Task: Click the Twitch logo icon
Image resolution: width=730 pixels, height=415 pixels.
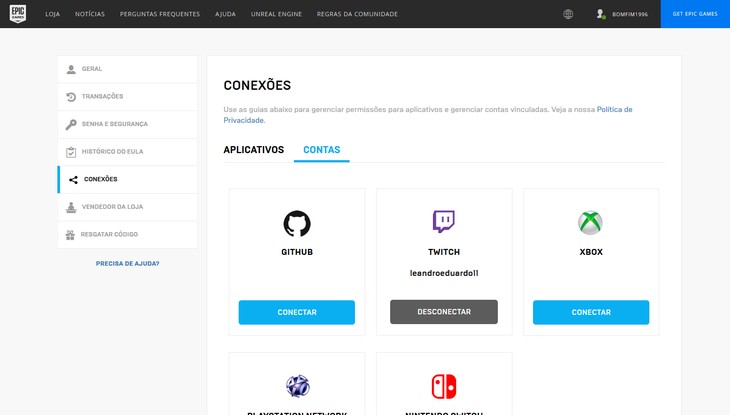Action: tap(444, 222)
